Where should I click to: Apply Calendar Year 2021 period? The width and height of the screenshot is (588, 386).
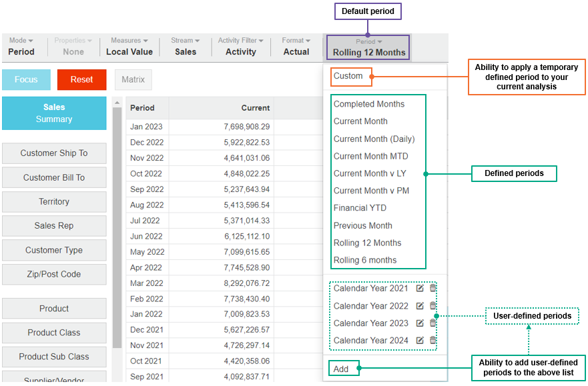pos(370,288)
